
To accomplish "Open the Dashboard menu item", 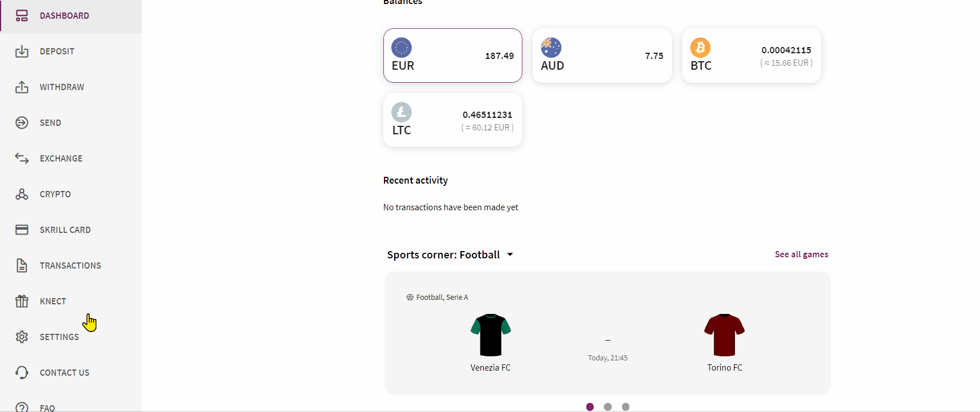I will click(64, 16).
